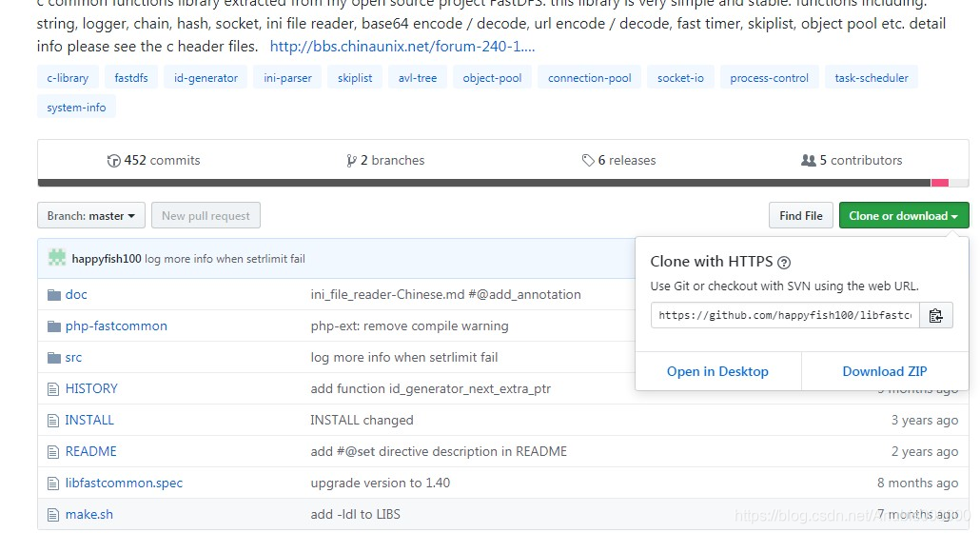Open the INSTALL file link
The height and width of the screenshot is (533, 980).
(89, 421)
